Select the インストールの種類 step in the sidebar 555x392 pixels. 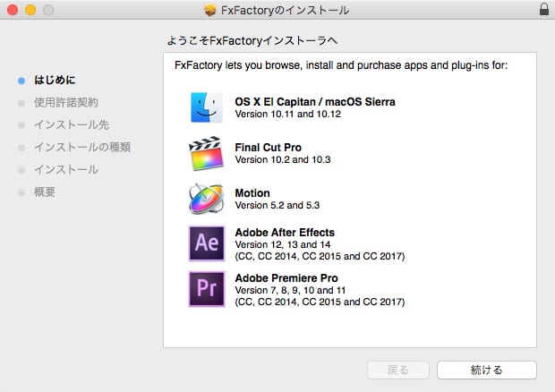[82, 147]
